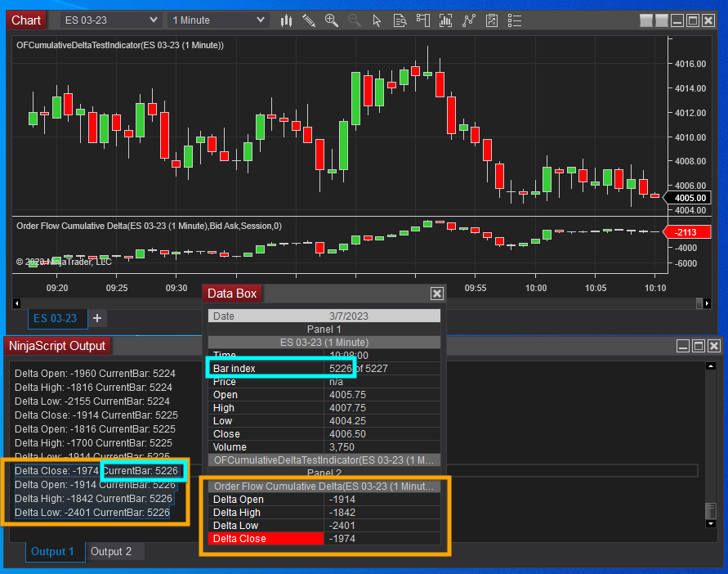The height and width of the screenshot is (574, 728).
Task: Click the chart scroll left arrow
Action: (16, 303)
